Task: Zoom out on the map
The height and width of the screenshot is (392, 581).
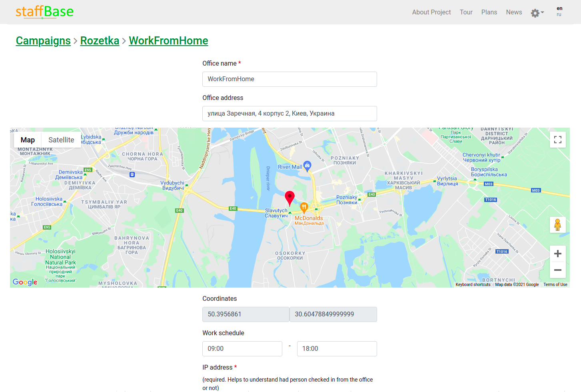Action: coord(557,270)
